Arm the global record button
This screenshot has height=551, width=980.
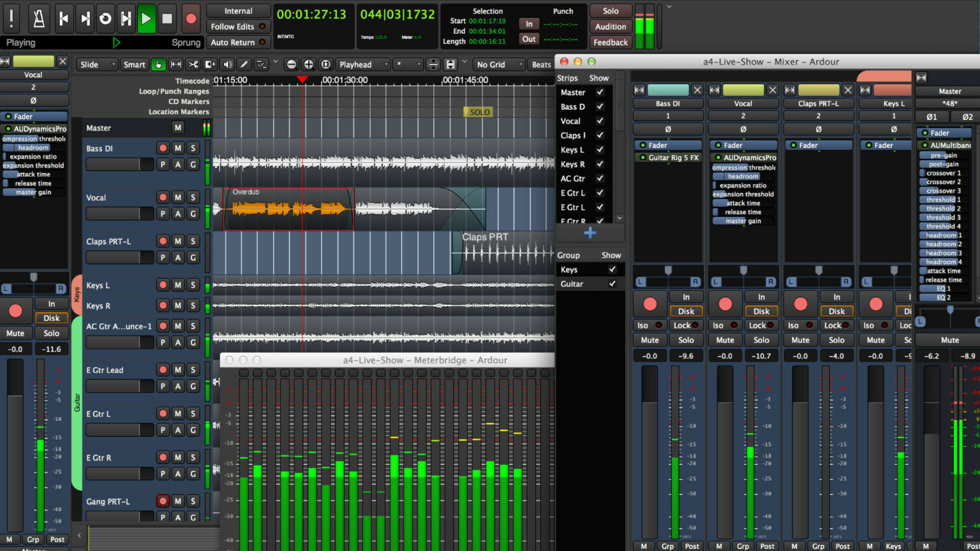(190, 18)
